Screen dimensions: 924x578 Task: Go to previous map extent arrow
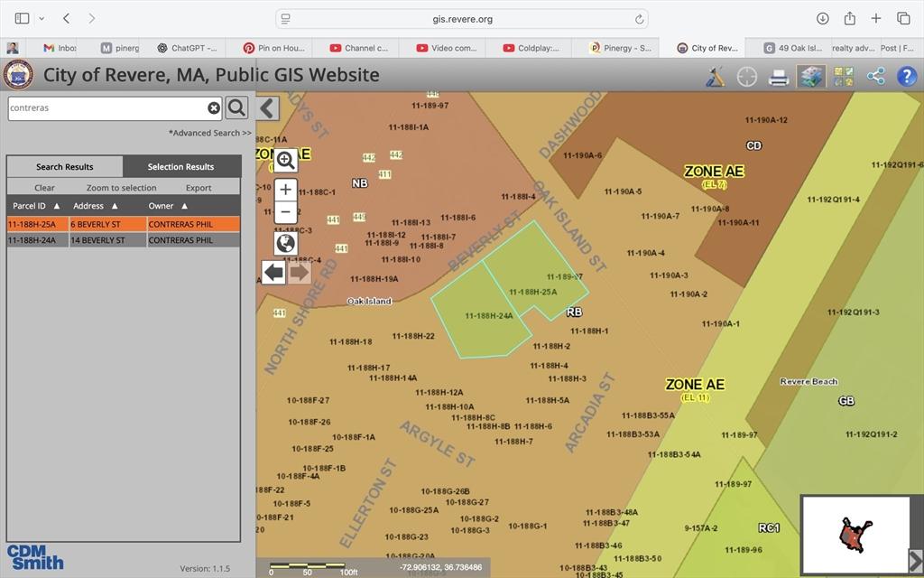pyautogui.click(x=273, y=272)
